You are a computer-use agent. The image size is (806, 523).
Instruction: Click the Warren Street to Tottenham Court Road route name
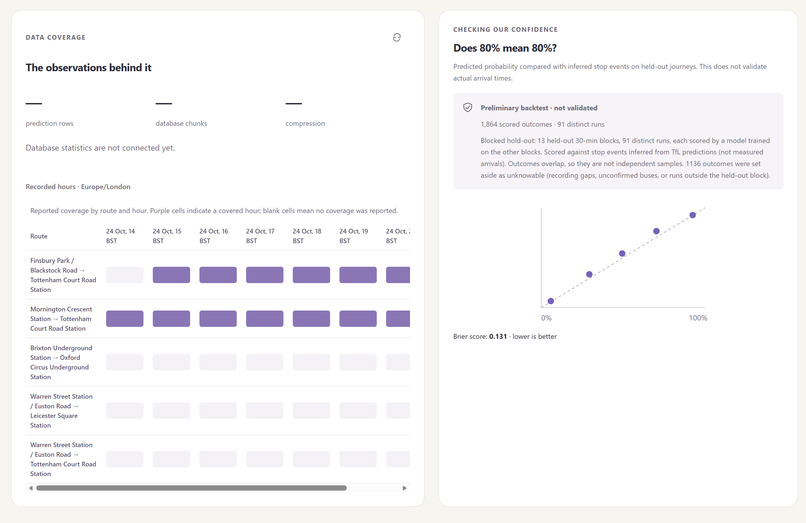pos(63,459)
